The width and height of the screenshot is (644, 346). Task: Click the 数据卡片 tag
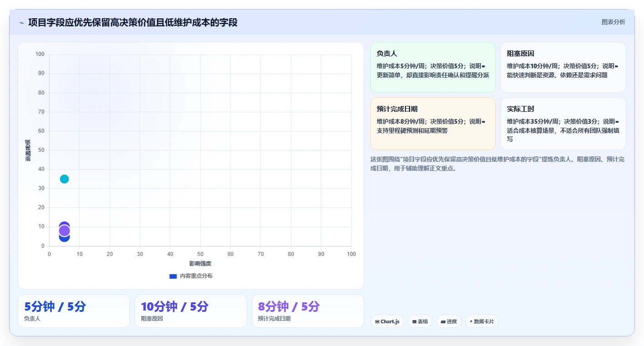point(482,321)
